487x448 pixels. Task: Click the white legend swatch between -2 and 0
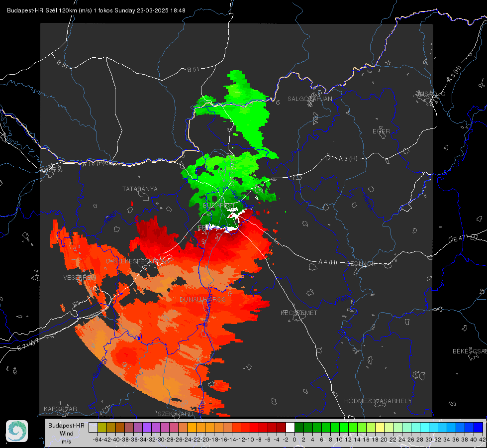coord(290,427)
